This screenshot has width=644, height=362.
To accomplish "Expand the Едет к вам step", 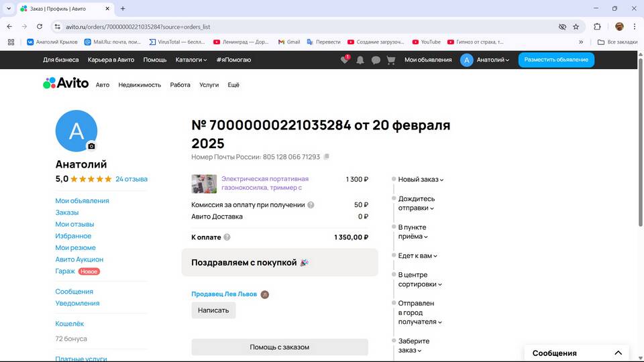I will [x=417, y=255].
